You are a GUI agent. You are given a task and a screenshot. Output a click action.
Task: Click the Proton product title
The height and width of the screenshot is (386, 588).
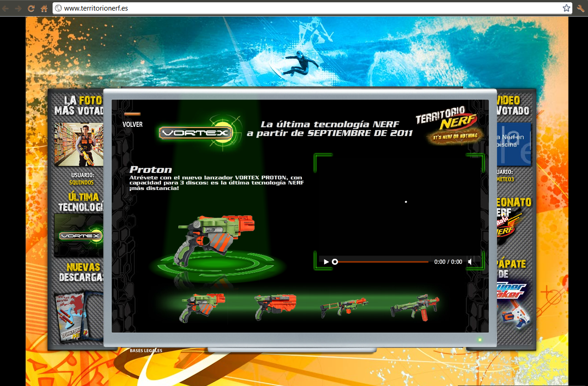tap(150, 170)
